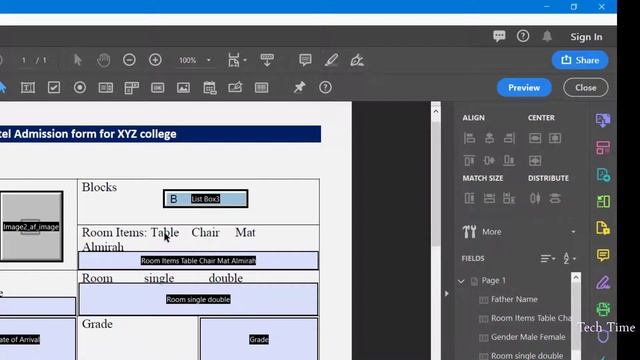
Task: Select the List Box tool
Action: point(106,87)
